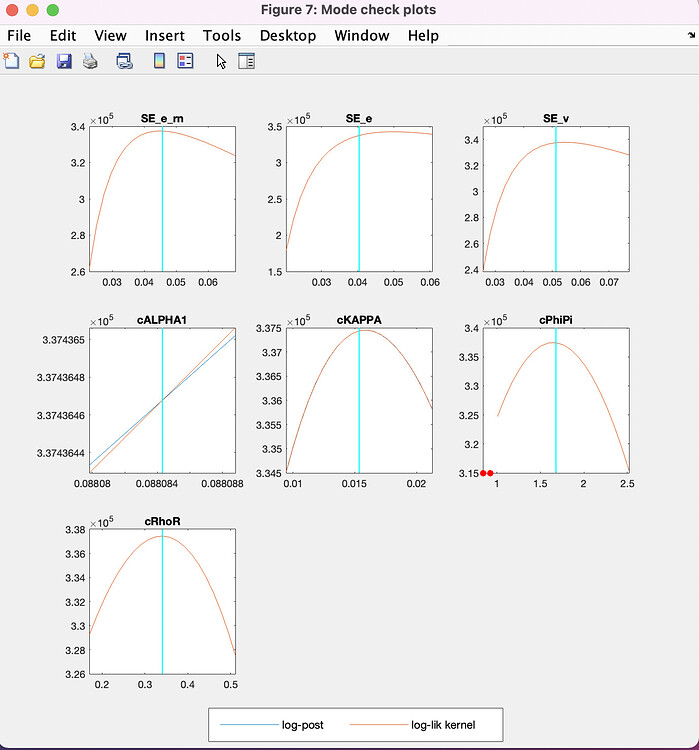Screen dimensions: 699x750
Task: Toggle the Edit Plot arrow tool
Action: tap(221, 61)
